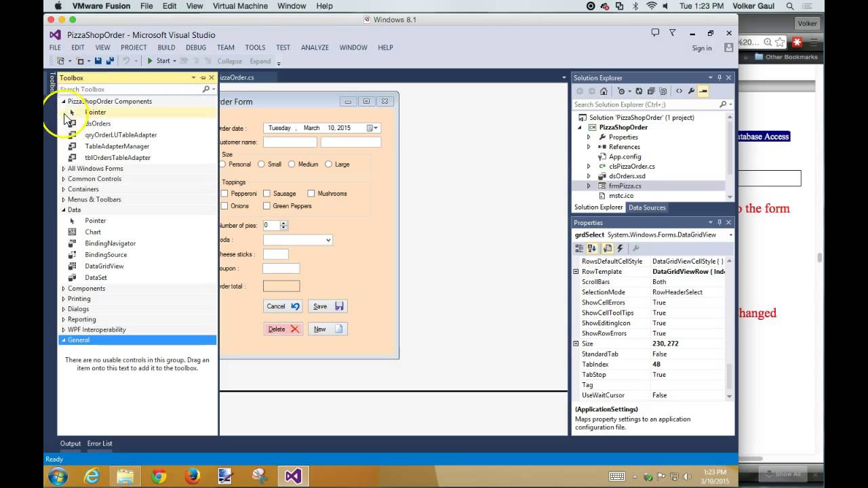
Task: Open the BUILD menu
Action: [166, 47]
